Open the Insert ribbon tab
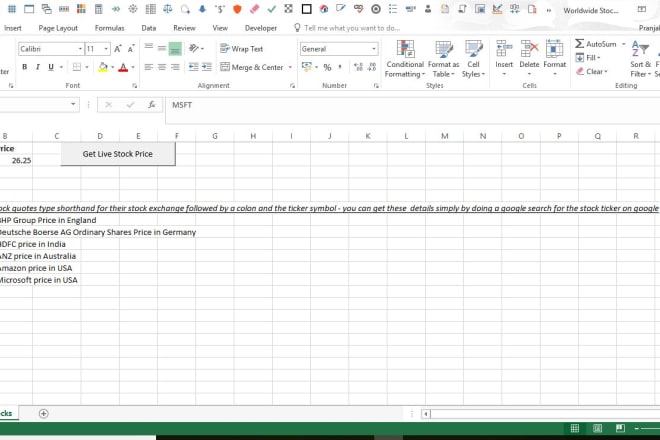 (13, 28)
